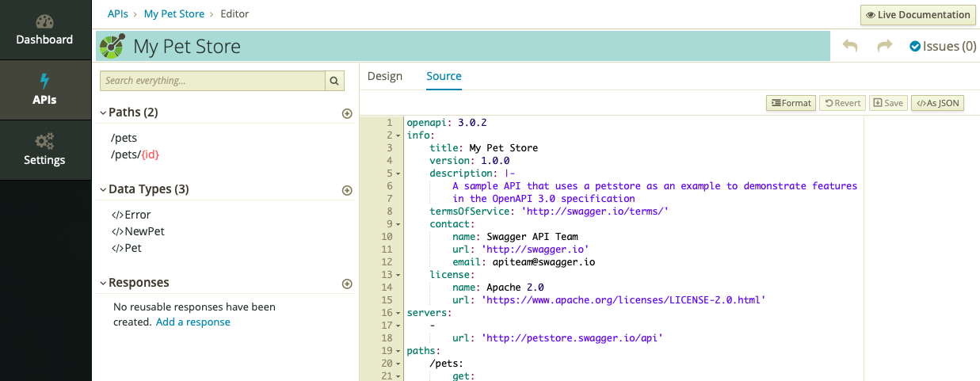Click the Format button
The height and width of the screenshot is (381, 980).
pos(791,103)
